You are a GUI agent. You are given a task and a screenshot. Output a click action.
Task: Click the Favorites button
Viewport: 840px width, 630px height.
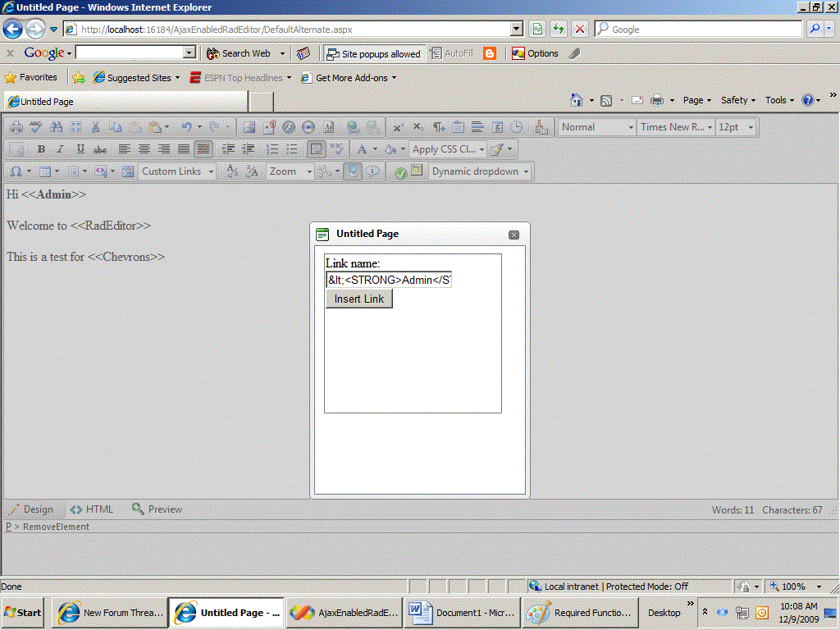[x=31, y=78]
